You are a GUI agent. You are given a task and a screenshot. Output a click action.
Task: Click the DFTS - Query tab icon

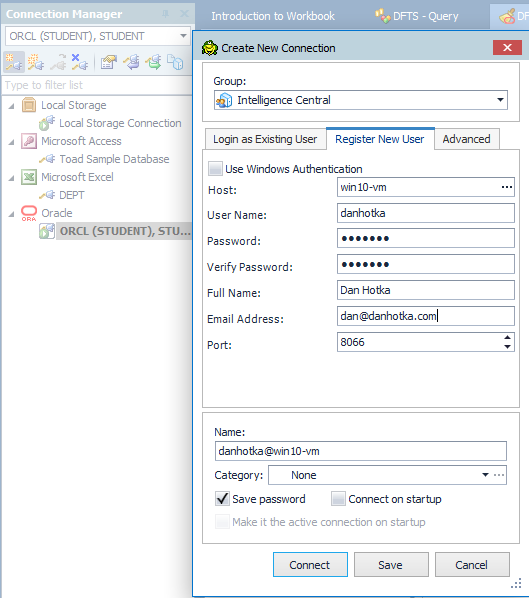coord(383,16)
